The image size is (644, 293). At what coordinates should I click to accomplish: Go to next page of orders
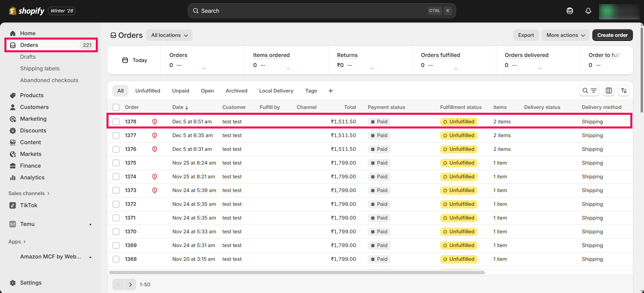click(130, 285)
